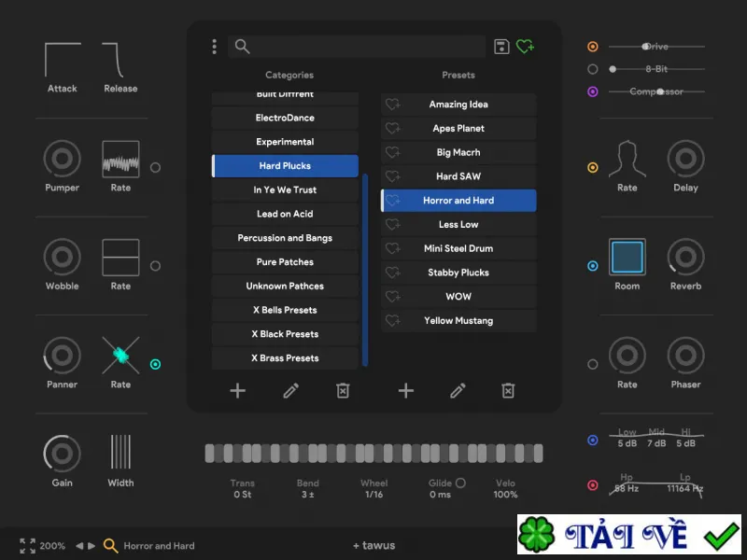Select the Panner Rate cross pad

(120, 356)
